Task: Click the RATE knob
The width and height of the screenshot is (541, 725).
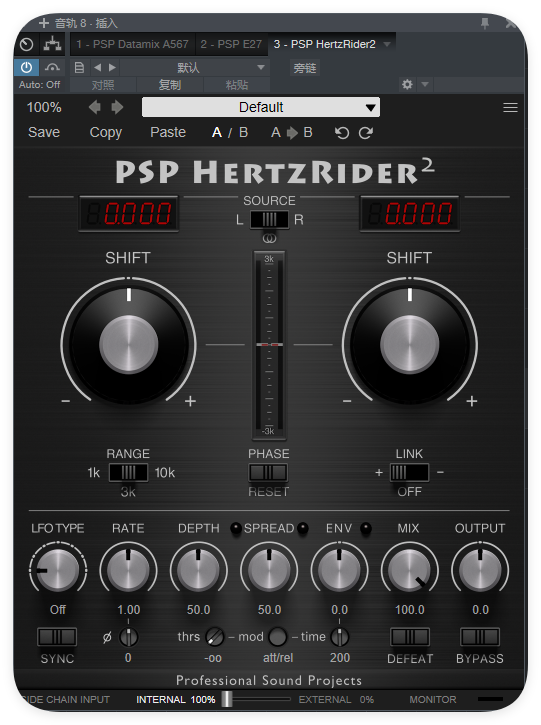Action: (129, 570)
